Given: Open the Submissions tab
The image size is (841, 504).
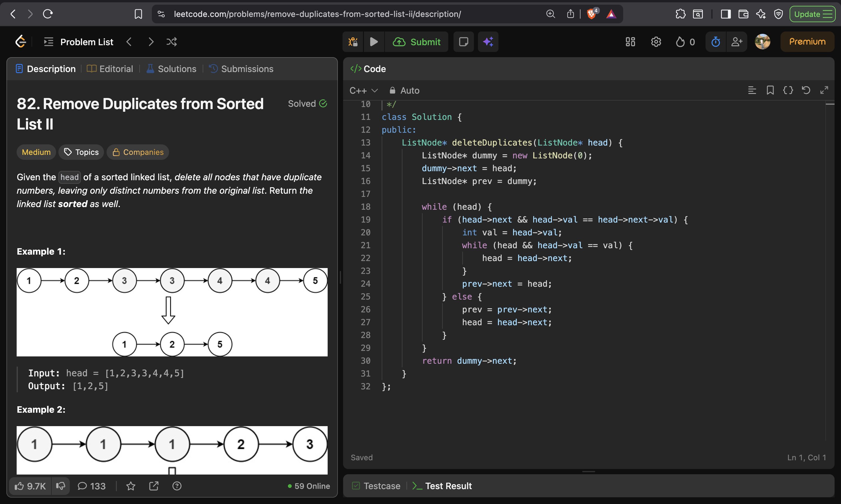Looking at the screenshot, I should [x=241, y=69].
